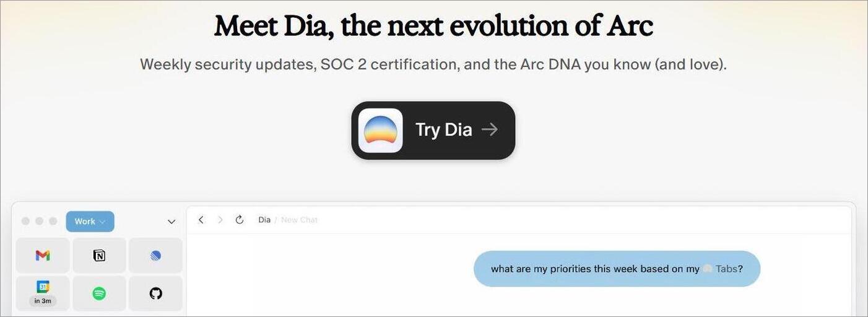Open the Linear pinned tab

pos(155,255)
